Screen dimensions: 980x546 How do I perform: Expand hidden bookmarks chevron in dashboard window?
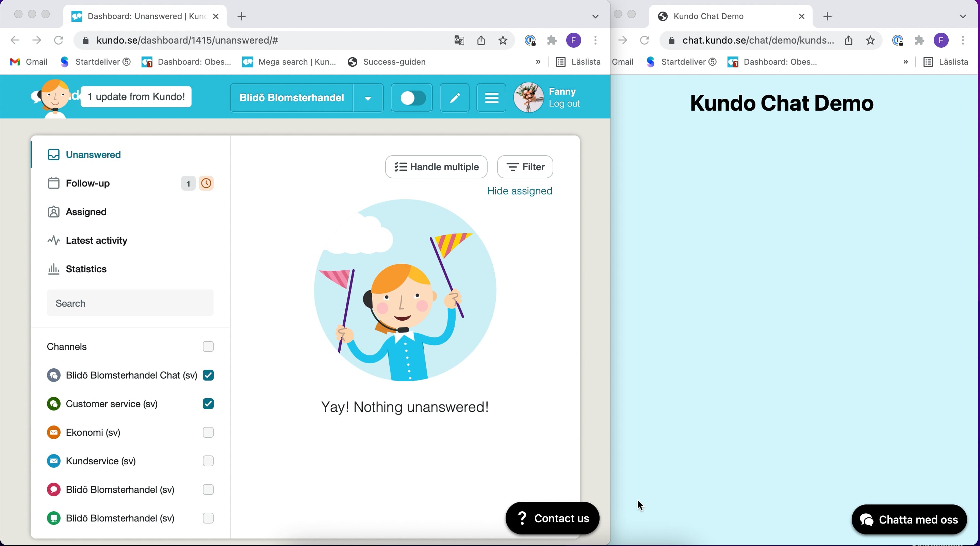[x=538, y=62]
